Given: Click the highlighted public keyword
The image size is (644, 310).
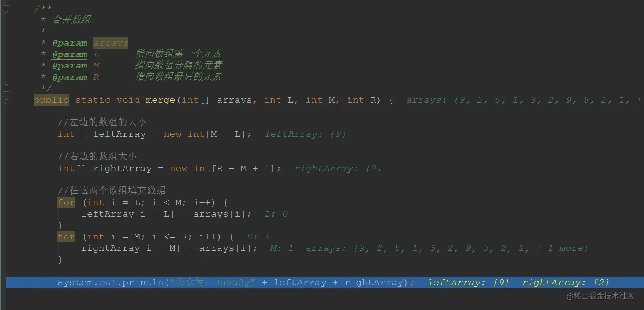Looking at the screenshot, I should pyautogui.click(x=51, y=100).
